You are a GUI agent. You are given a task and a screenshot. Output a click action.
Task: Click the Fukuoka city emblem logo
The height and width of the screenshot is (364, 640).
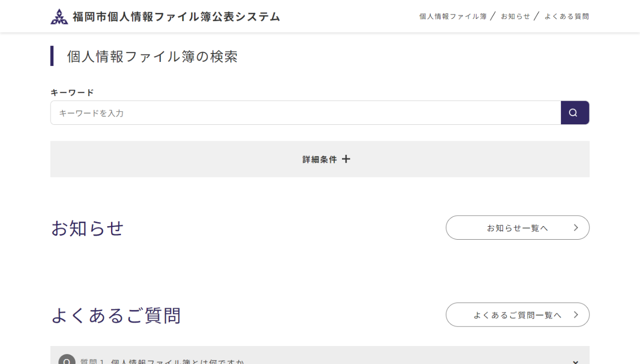click(x=59, y=16)
